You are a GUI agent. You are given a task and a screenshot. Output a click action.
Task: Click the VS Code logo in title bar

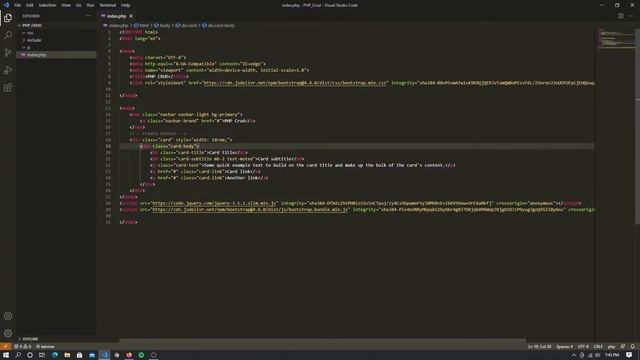point(6,5)
